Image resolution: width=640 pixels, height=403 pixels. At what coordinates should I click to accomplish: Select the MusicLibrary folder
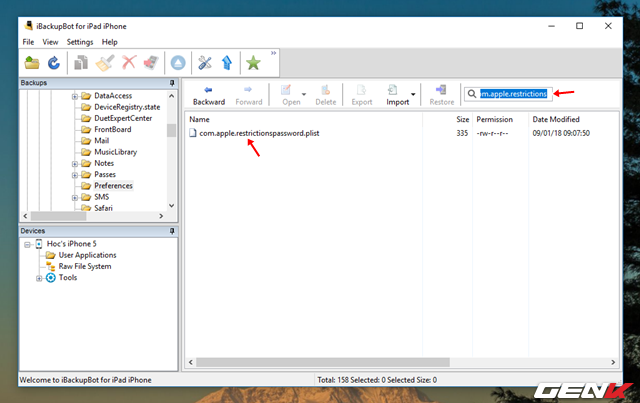[116, 152]
